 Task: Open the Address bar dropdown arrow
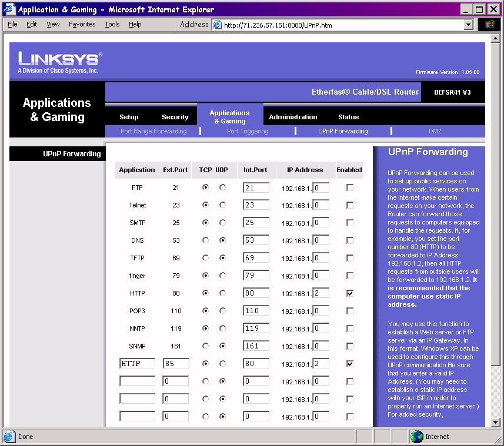pyautogui.click(x=469, y=25)
